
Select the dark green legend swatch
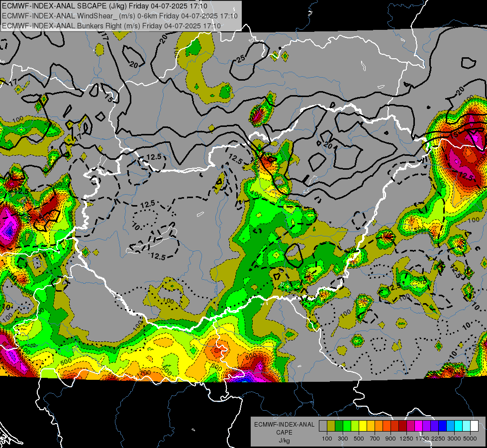click(x=339, y=426)
